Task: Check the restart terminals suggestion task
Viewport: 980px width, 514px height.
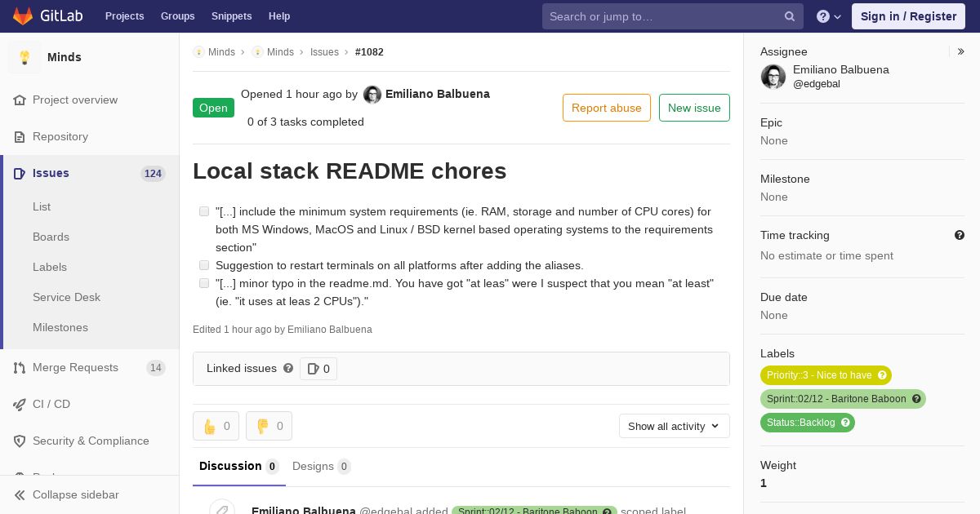Action: point(204,265)
